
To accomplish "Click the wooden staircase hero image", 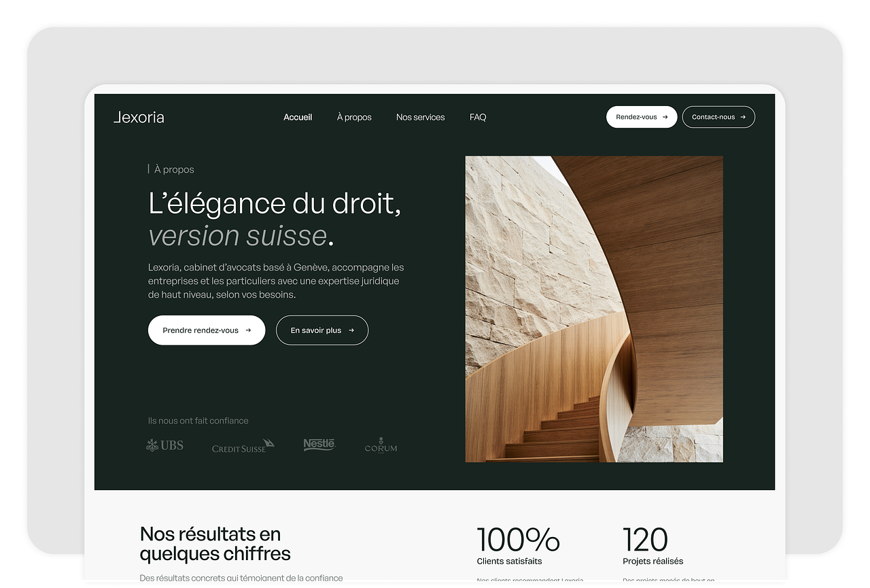I will point(594,309).
